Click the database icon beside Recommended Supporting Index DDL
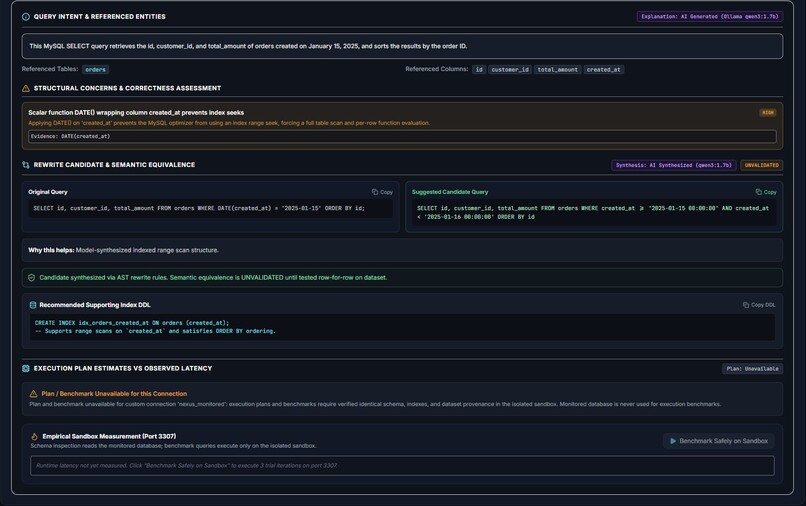The width and height of the screenshot is (806, 506). [33, 305]
